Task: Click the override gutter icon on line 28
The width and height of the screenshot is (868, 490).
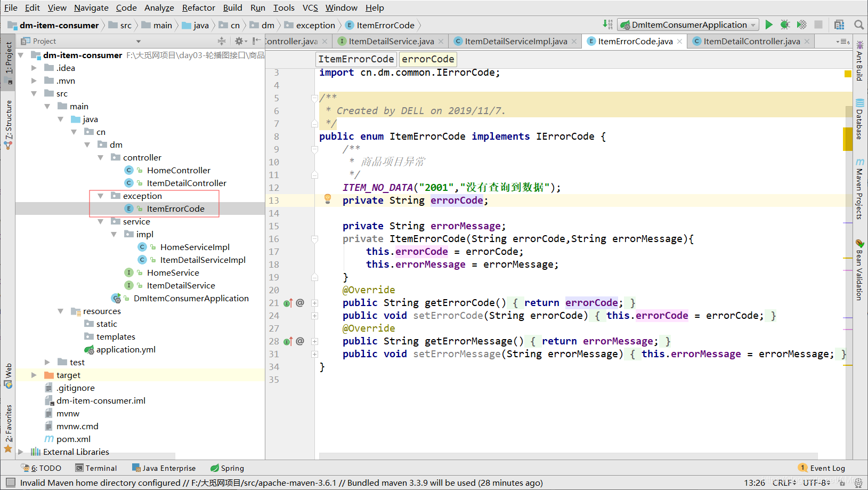Action: [288, 341]
